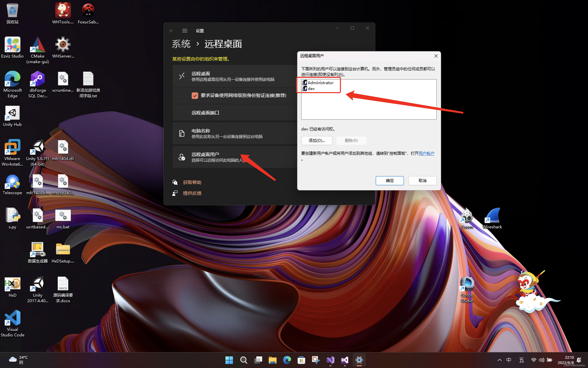This screenshot has height=368, width=588.
Task: Open Task View on the taskbar
Action: [258, 360]
